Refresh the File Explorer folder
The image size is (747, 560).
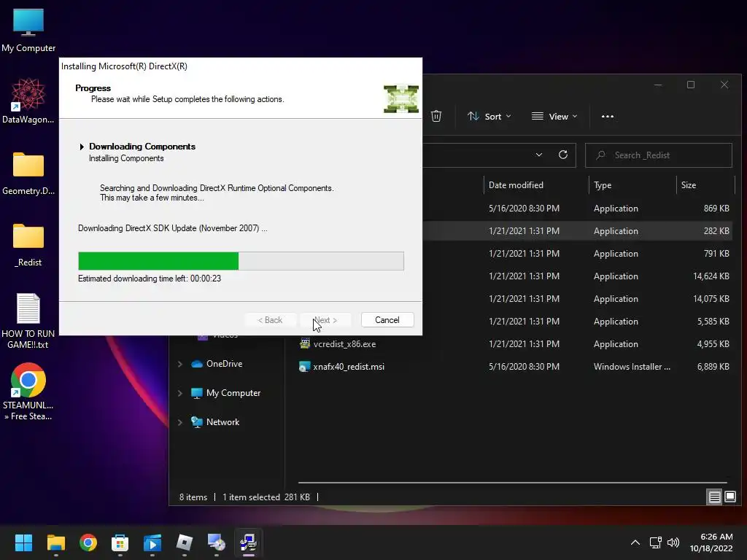(563, 155)
